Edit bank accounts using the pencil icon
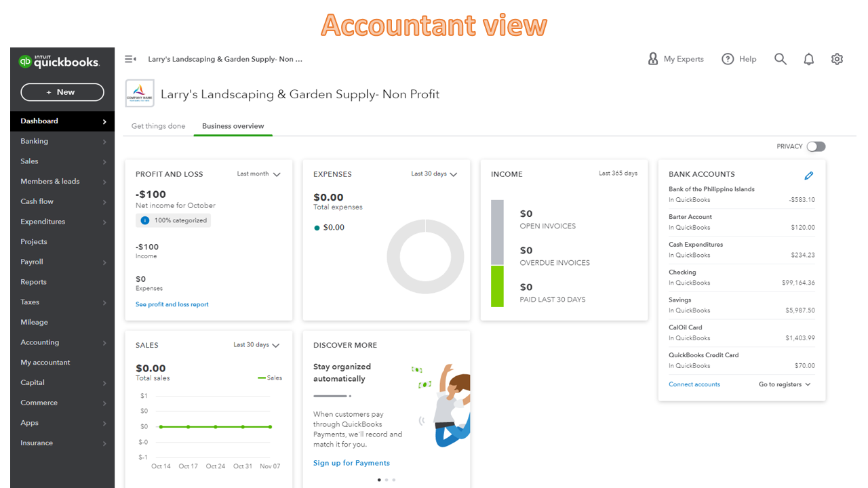Screen dimensions: 868x488 (x=808, y=176)
